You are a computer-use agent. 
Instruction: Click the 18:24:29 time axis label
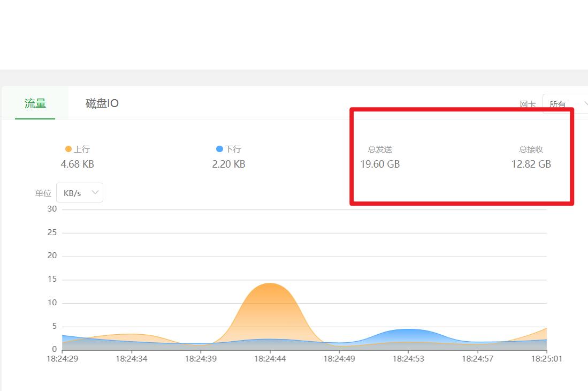coord(62,359)
